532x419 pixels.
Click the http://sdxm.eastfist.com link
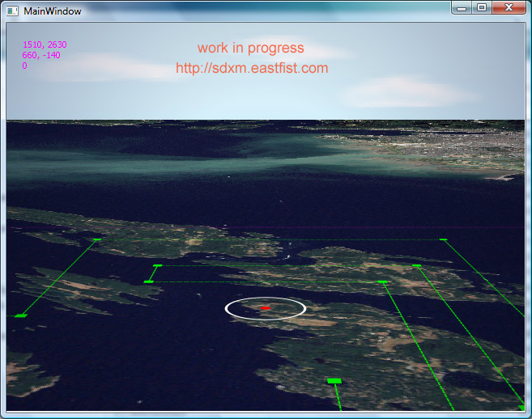point(252,69)
